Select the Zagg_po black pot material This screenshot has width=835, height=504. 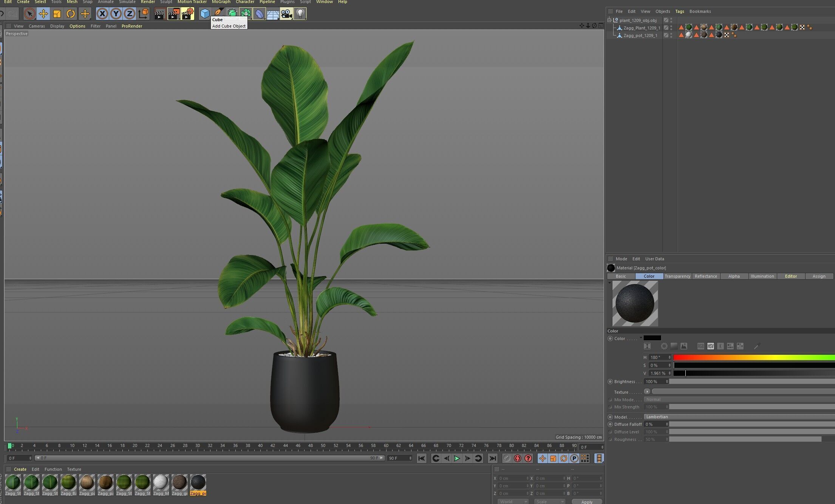pos(198,485)
